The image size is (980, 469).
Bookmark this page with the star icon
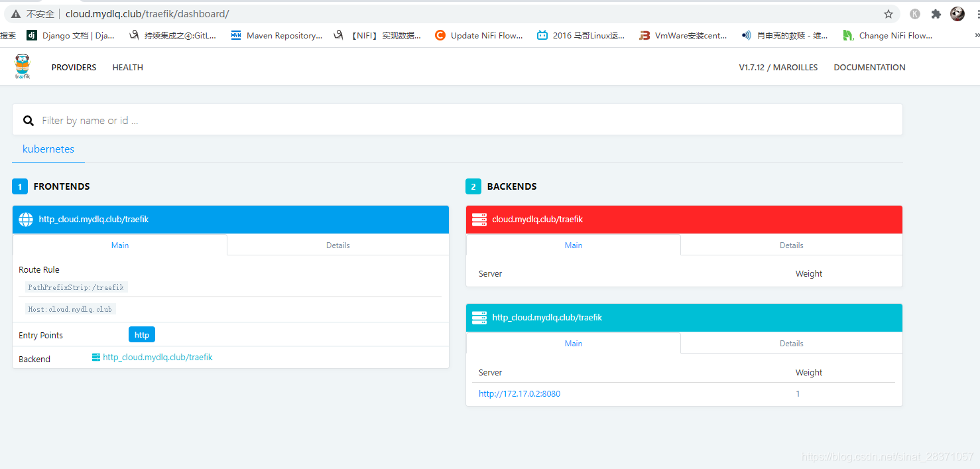pyautogui.click(x=888, y=14)
